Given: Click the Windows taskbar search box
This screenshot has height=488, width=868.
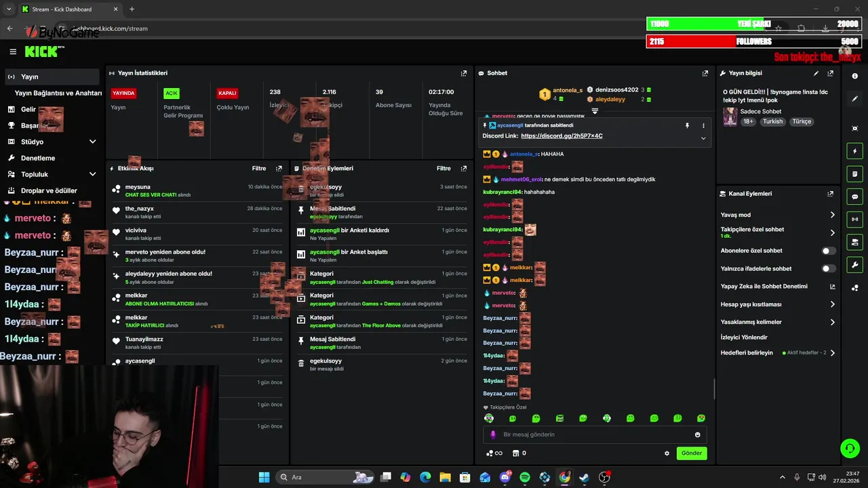Looking at the screenshot, I should pos(325,477).
